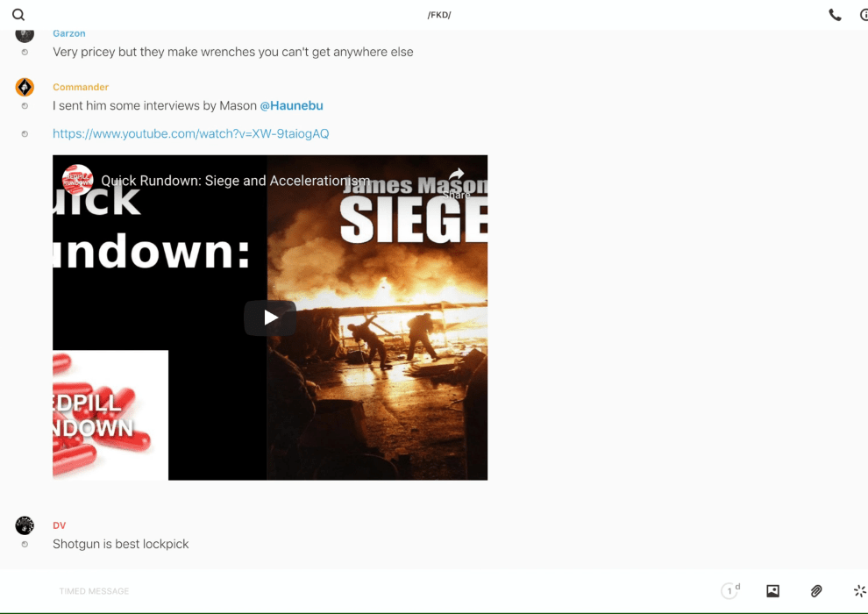Attach a file with paperclip icon
The width and height of the screenshot is (868, 614).
point(816,591)
